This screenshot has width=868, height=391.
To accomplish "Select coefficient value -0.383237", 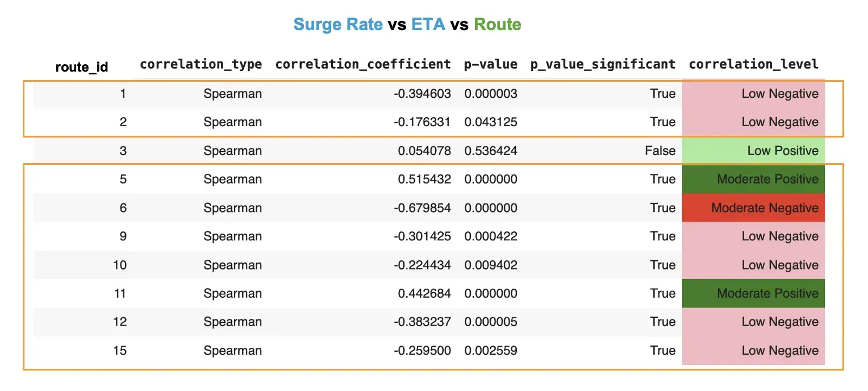I will (x=423, y=322).
